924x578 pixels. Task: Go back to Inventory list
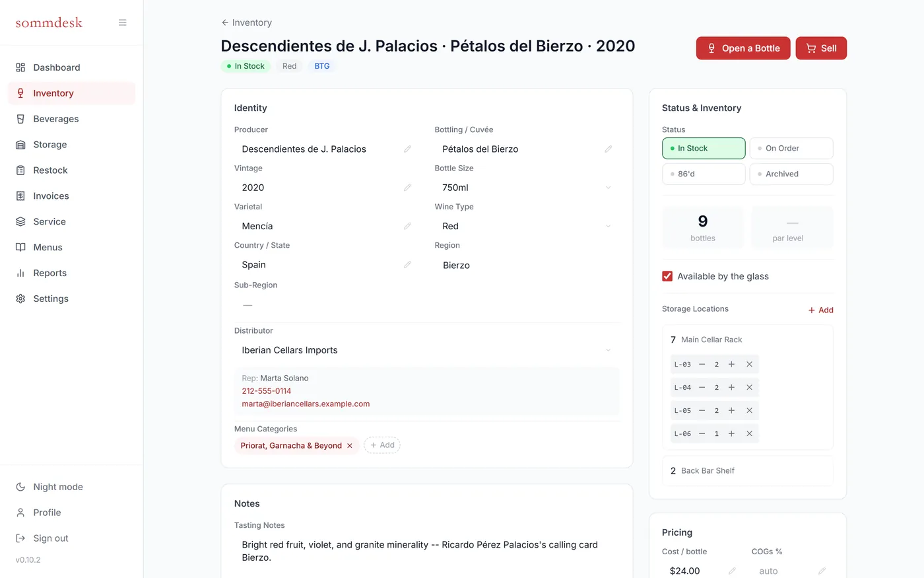click(246, 22)
